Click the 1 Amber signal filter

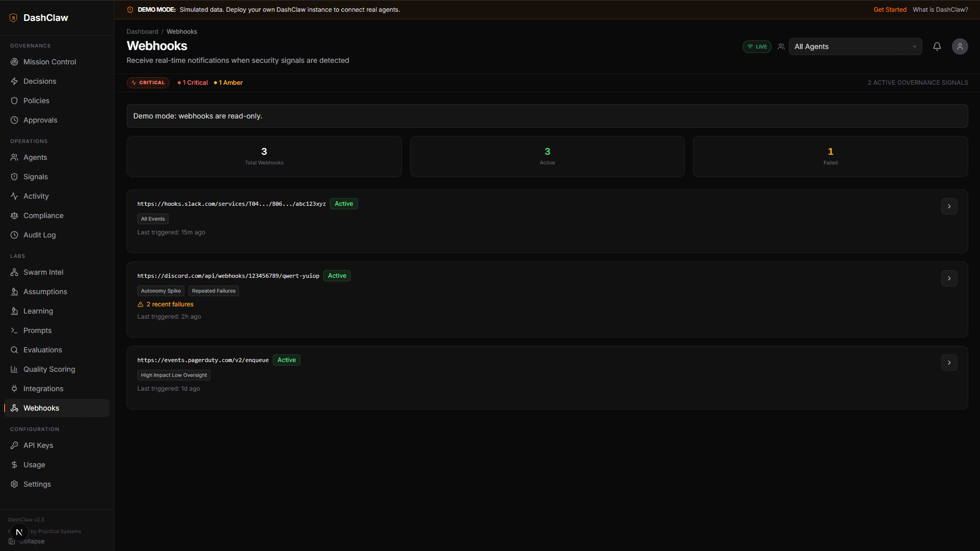point(228,82)
